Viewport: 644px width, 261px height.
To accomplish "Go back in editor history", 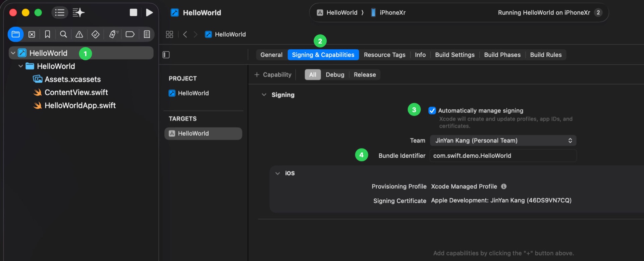I will pos(185,34).
